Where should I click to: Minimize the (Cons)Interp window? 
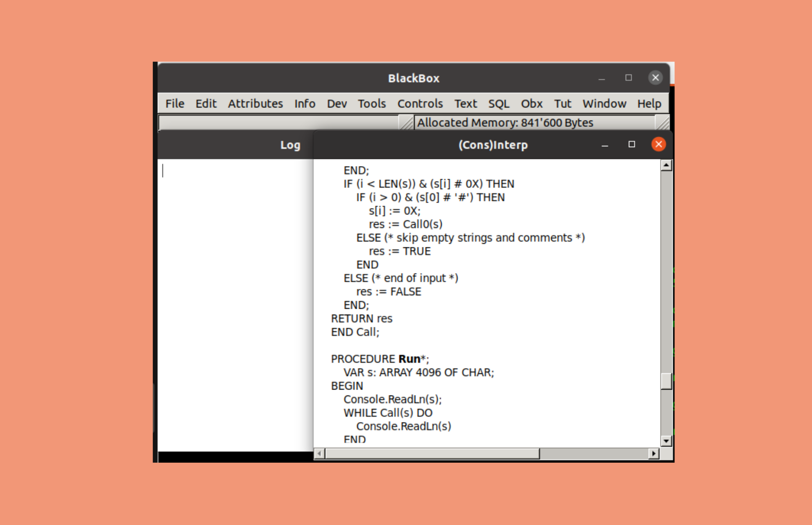tap(605, 145)
